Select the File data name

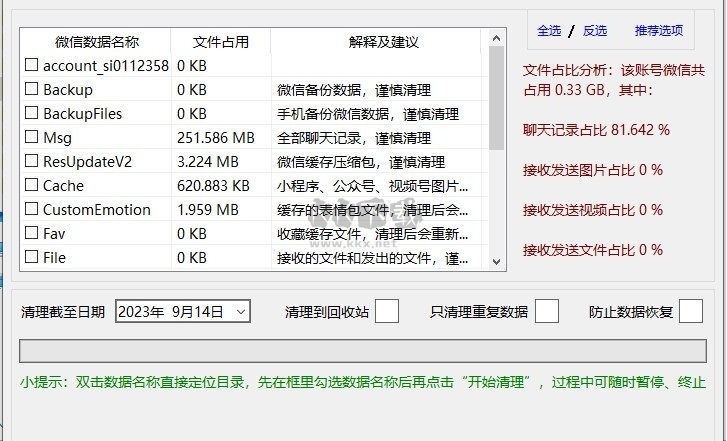pos(55,258)
